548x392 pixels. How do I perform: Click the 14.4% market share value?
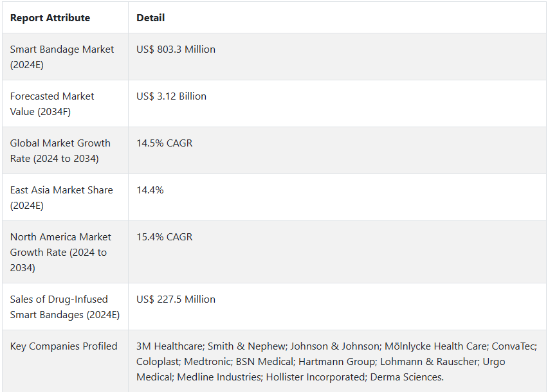(150, 190)
